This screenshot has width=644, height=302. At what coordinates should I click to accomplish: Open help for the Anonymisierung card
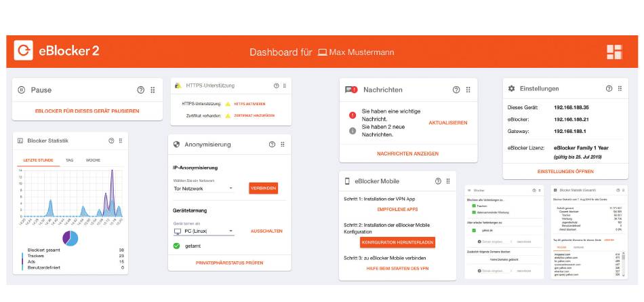click(x=272, y=145)
